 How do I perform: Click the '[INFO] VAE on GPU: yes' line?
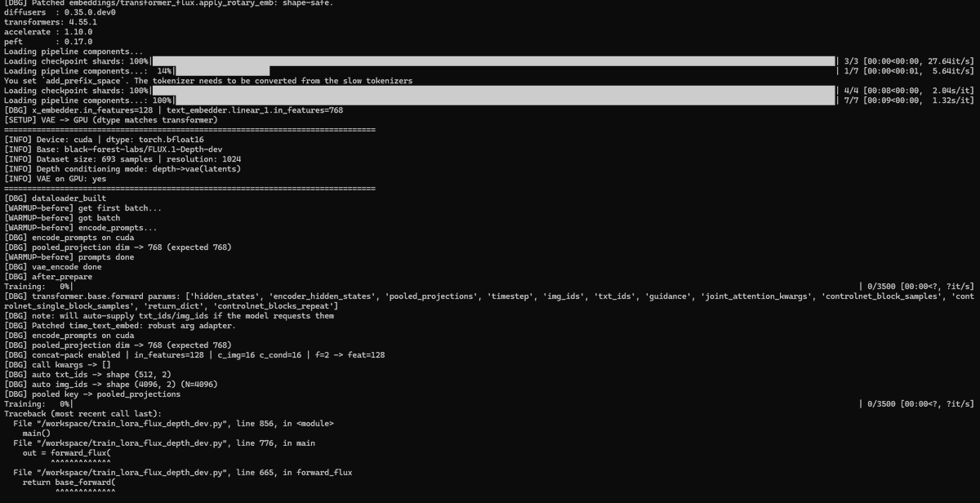(x=55, y=179)
